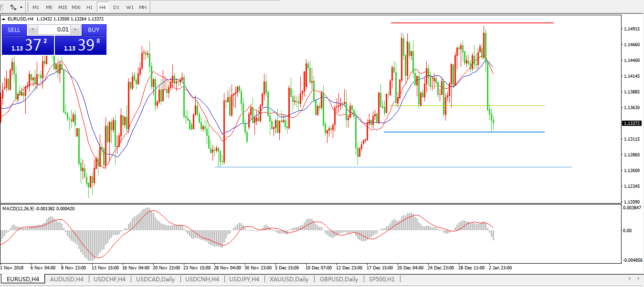This screenshot has height=287, width=644.
Task: Select the MN monthly timeframe
Action: [x=143, y=8]
